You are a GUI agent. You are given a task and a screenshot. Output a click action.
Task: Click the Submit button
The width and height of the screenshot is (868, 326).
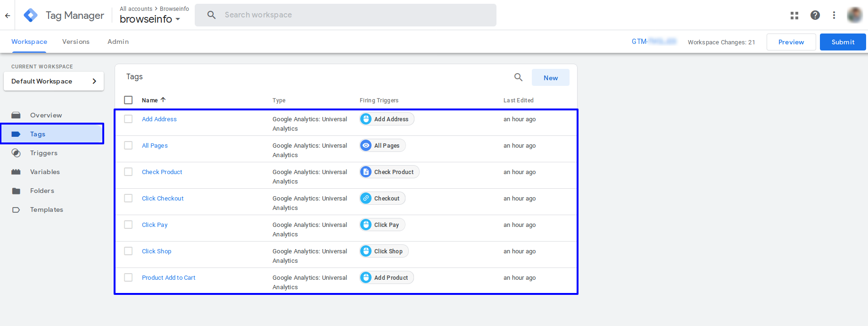[x=843, y=42]
